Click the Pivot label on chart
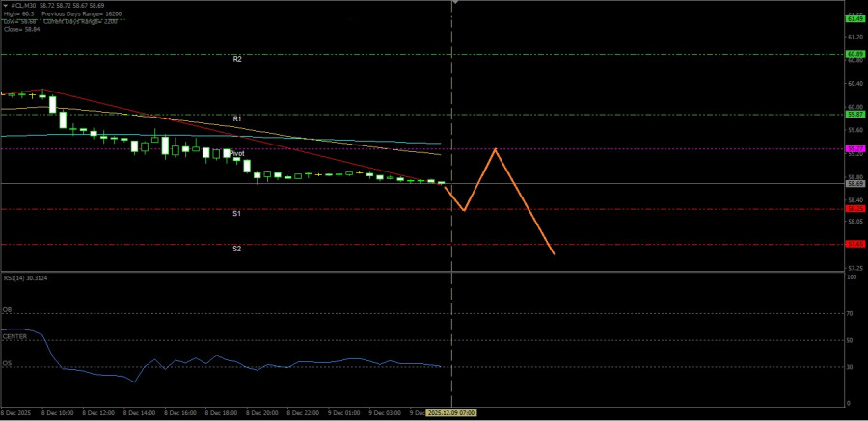 pyautogui.click(x=237, y=153)
